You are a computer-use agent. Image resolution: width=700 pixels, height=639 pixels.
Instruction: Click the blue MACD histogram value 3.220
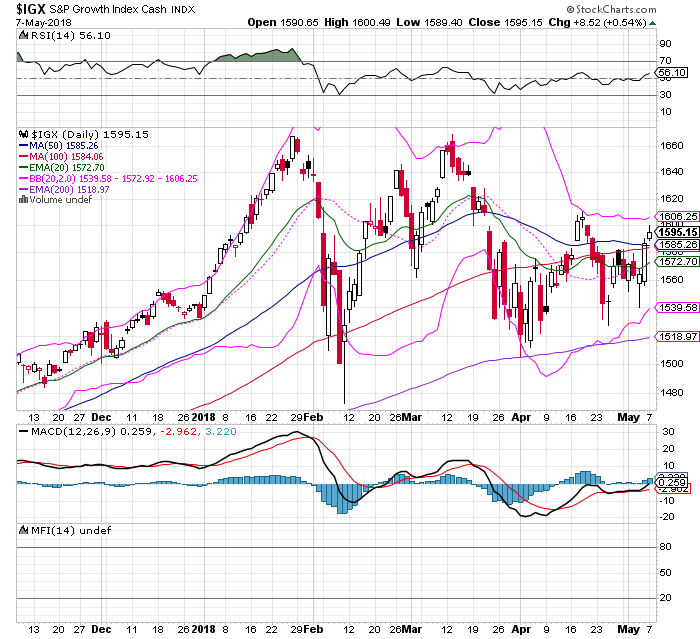coord(221,432)
